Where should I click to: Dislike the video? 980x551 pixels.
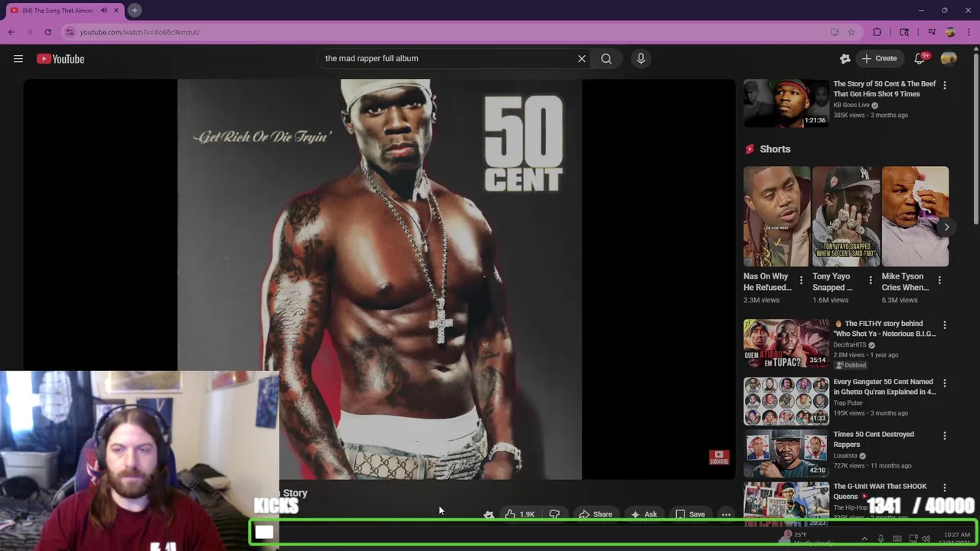(x=554, y=514)
